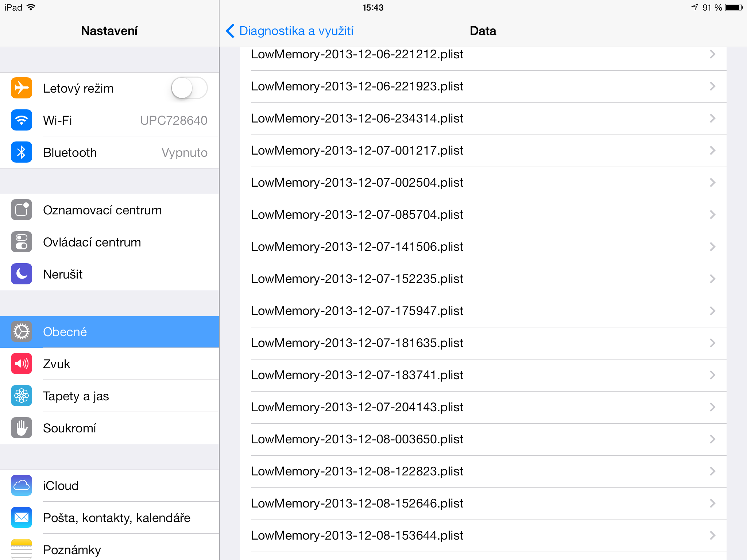Open Zvuk settings
Screen dimensions: 747x560
coord(109,364)
